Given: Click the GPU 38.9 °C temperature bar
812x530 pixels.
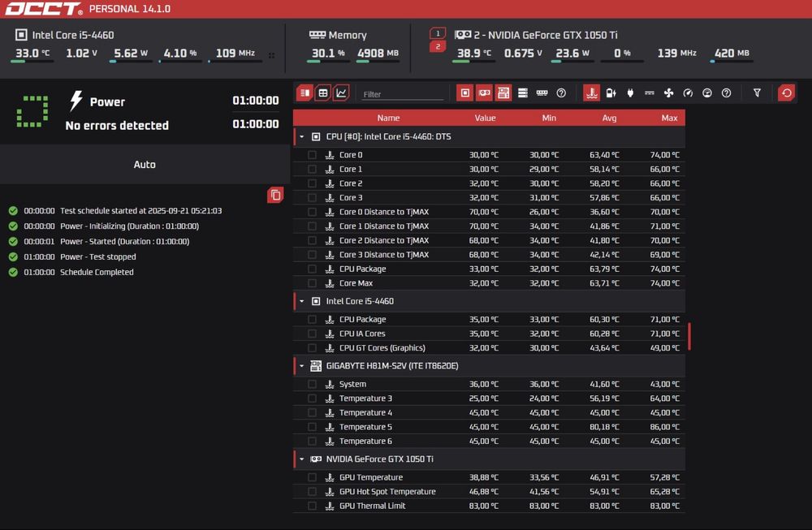Looking at the screenshot, I should point(473,62).
